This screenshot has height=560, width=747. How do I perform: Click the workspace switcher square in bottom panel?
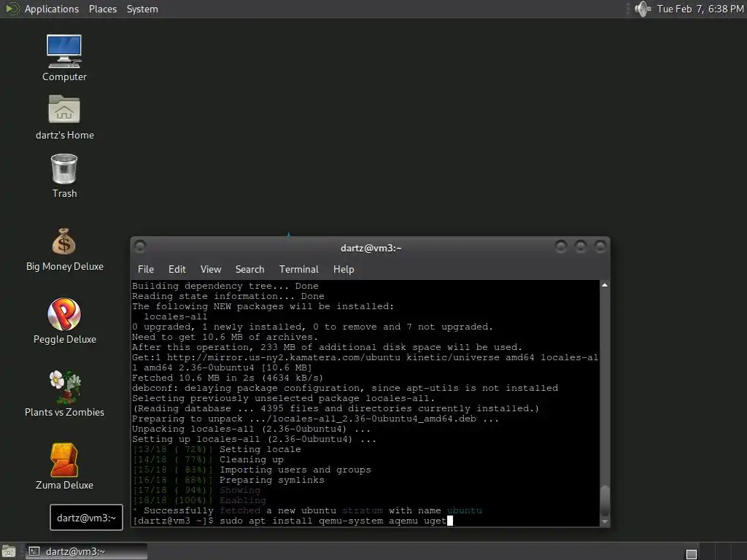[x=692, y=554]
